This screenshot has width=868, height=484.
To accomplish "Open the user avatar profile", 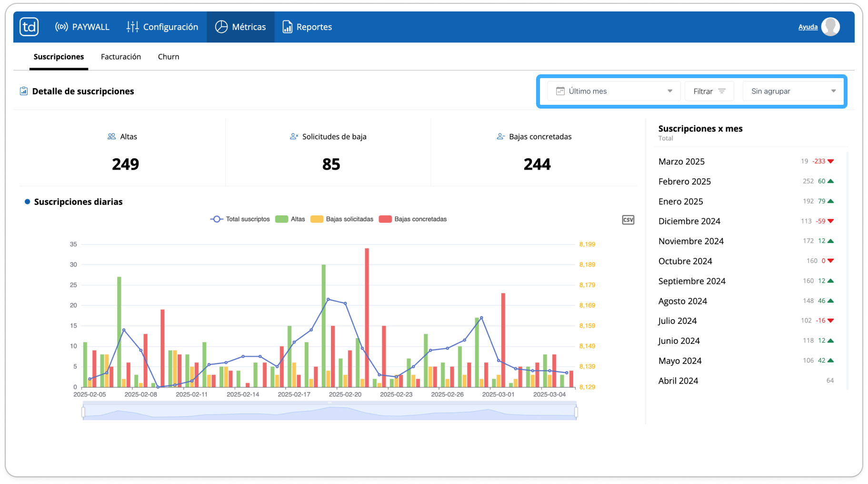I will tap(830, 27).
